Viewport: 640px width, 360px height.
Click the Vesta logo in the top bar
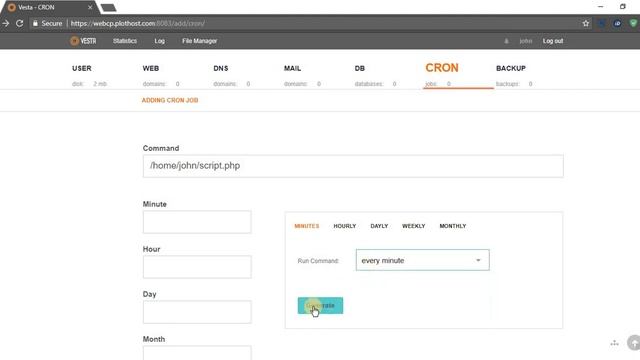(x=83, y=41)
